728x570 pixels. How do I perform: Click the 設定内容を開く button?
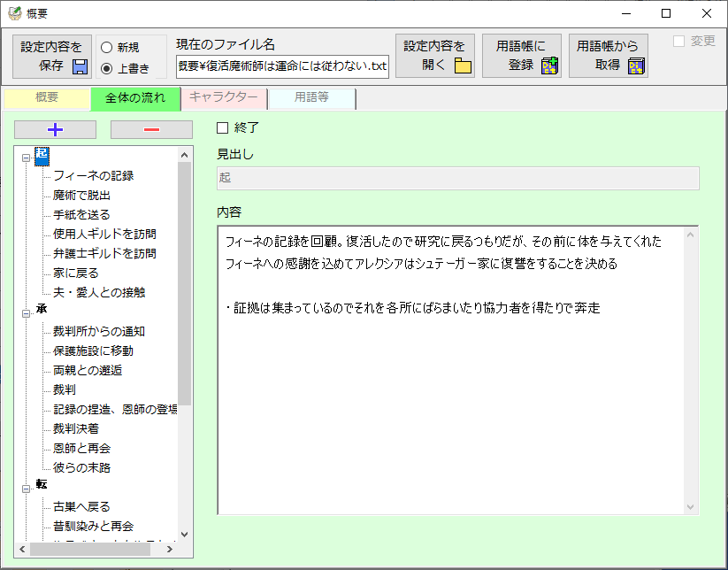tap(435, 56)
